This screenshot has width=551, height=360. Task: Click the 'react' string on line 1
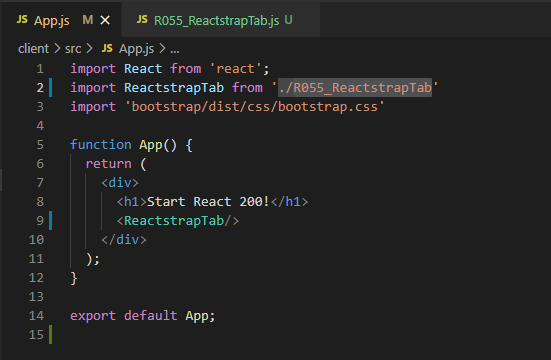tap(236, 69)
